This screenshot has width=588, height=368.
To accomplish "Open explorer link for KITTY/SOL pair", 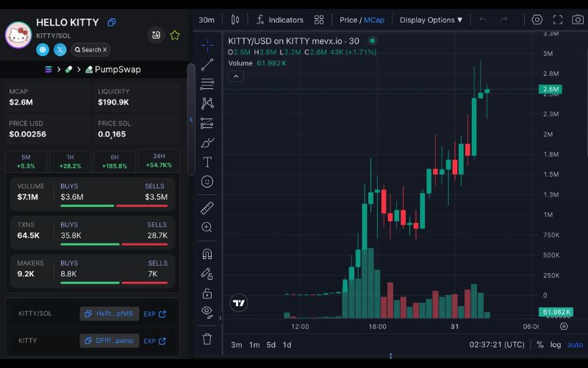I will pyautogui.click(x=154, y=314).
